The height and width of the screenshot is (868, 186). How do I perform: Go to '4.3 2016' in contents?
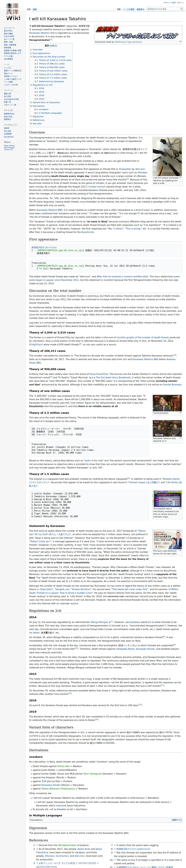(39, 95)
